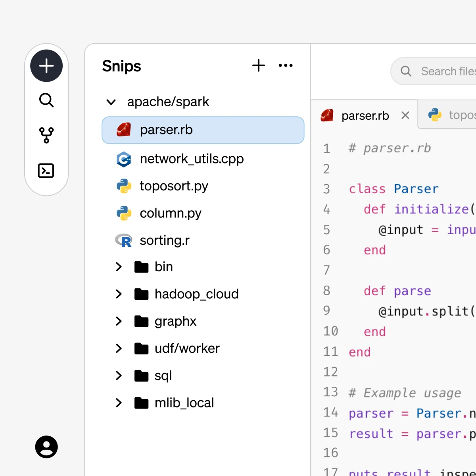Open column.py file name in the tree
476x476 pixels.
171,213
